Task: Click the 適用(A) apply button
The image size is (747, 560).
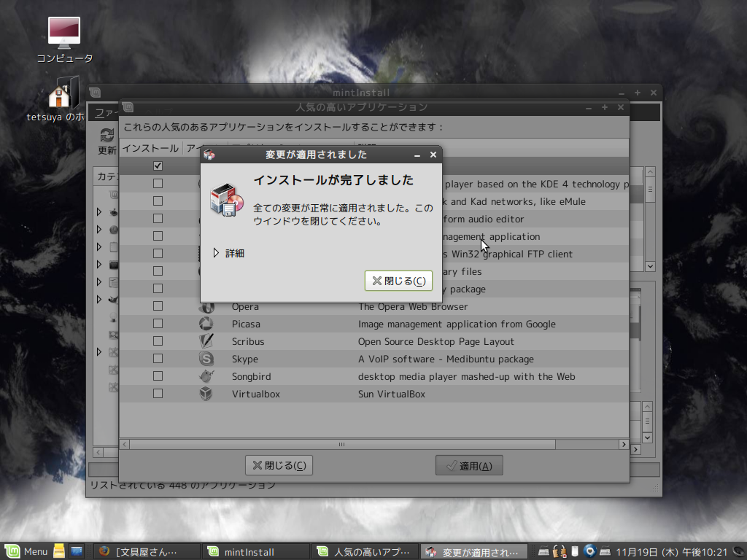Action: [469, 465]
